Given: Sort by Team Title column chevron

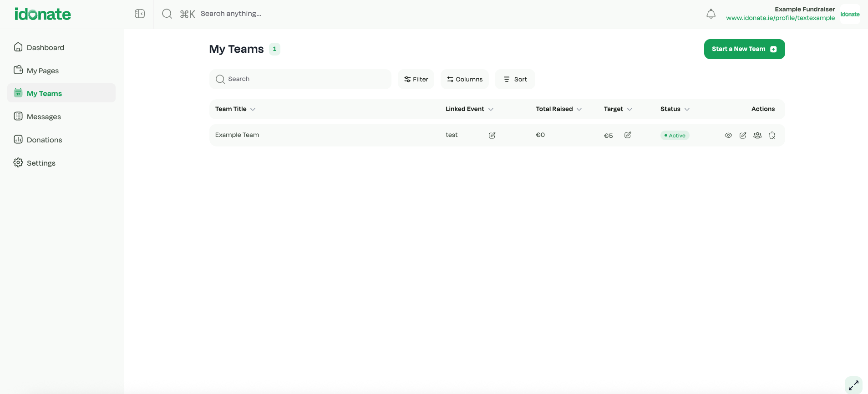Looking at the screenshot, I should (x=253, y=109).
